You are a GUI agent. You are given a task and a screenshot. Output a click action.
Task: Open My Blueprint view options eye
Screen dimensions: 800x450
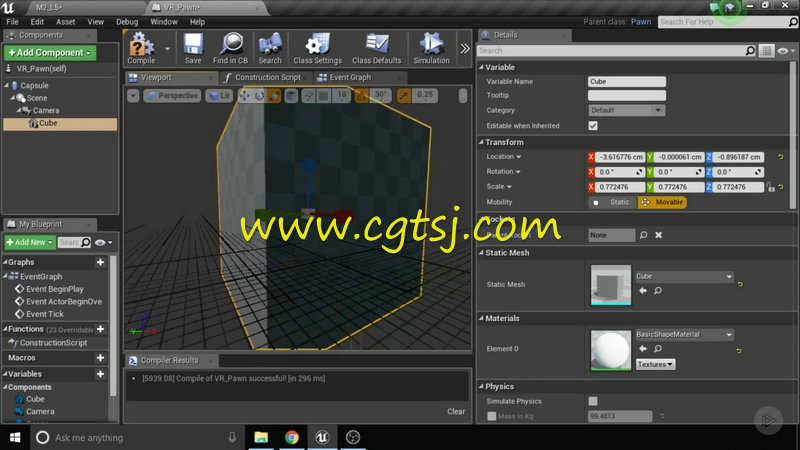[104, 242]
